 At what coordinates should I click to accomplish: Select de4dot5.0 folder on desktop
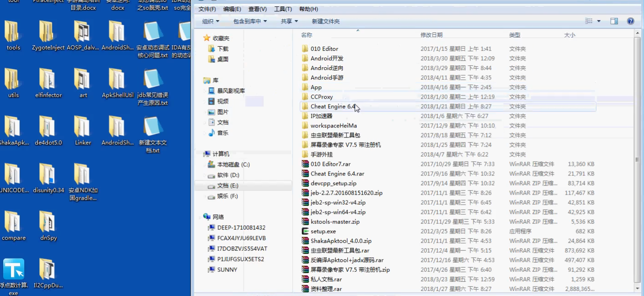(48, 131)
